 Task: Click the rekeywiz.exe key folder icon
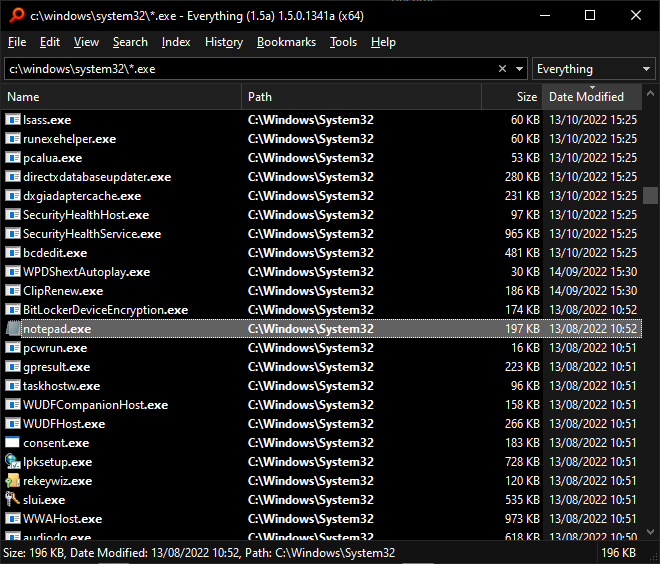pyautogui.click(x=13, y=481)
